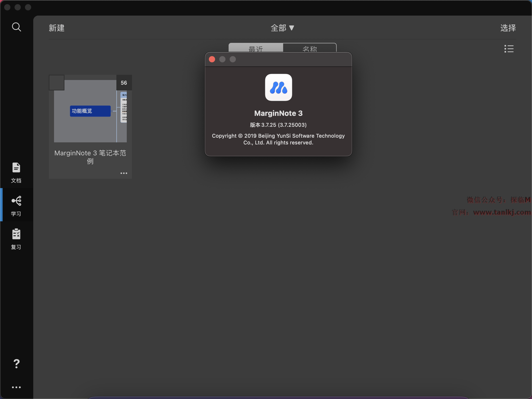
Task: Click the MarginNote 3 app logo
Action: [x=278, y=87]
